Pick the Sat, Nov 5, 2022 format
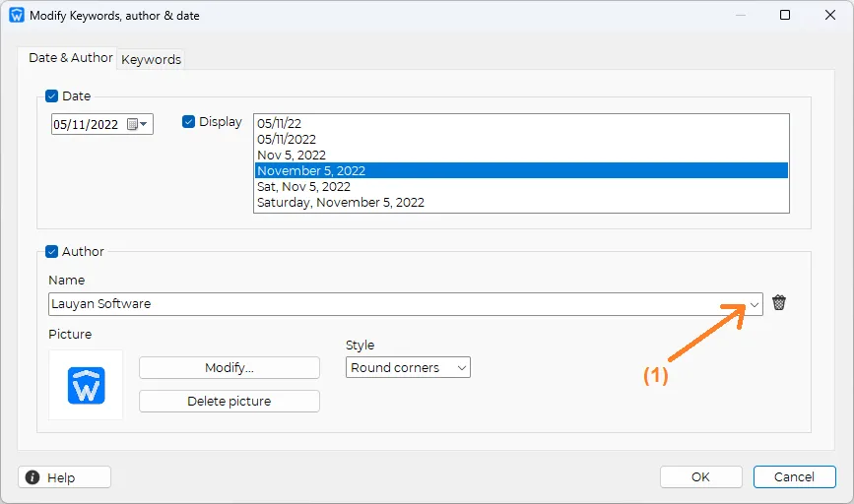Image resolution: width=854 pixels, height=504 pixels. [x=521, y=187]
